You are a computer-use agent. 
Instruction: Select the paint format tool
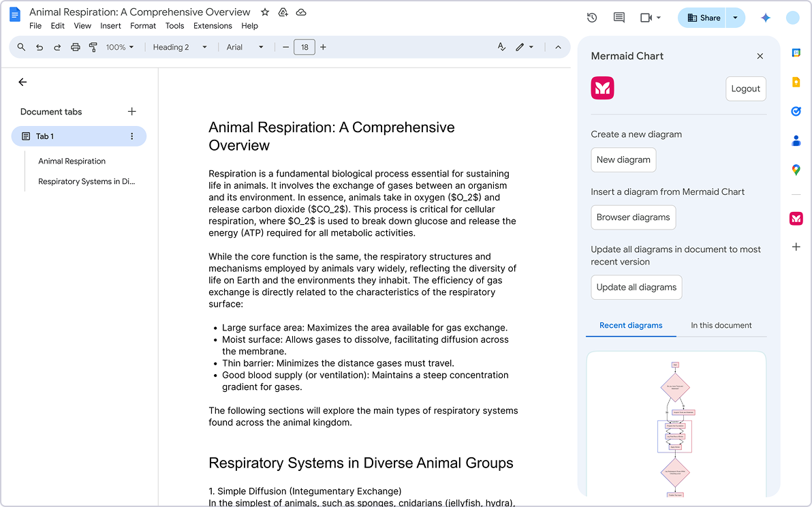93,47
